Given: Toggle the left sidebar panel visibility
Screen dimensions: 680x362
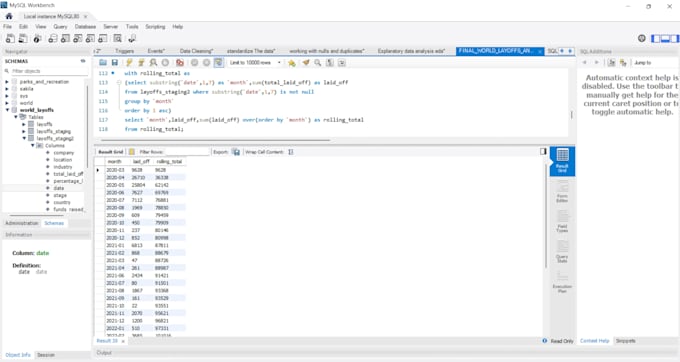Looking at the screenshot, I should click(x=655, y=39).
